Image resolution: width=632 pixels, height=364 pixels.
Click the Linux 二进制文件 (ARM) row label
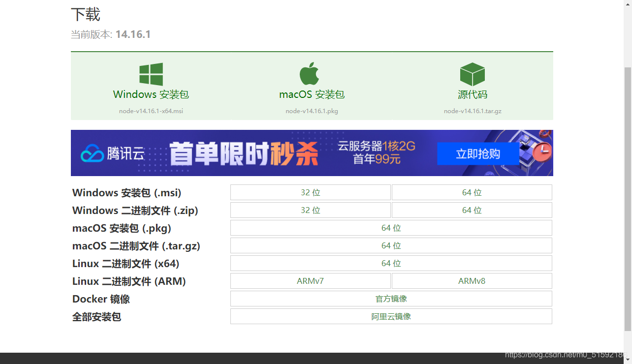pyautogui.click(x=129, y=281)
